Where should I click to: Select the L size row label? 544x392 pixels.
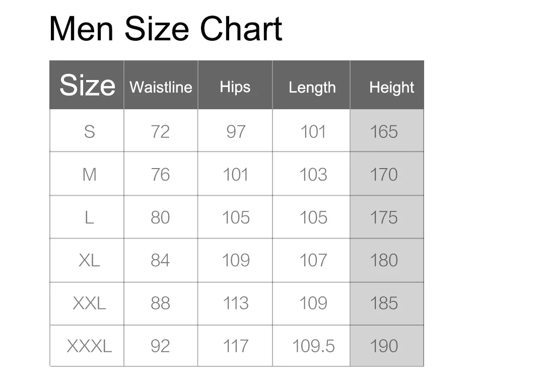click(x=89, y=218)
